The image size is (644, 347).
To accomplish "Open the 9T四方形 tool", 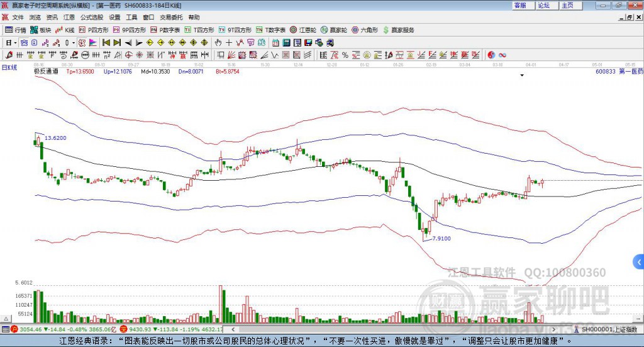I will pyautogui.click(x=235, y=30).
